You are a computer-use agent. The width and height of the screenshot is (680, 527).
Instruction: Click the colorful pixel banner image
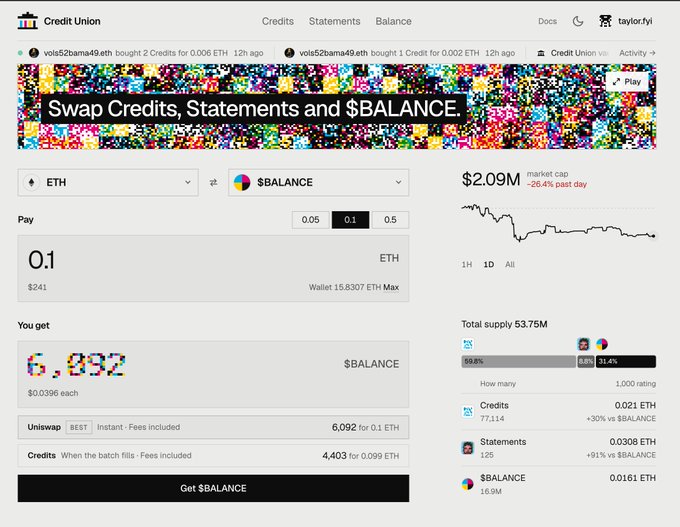[337, 107]
